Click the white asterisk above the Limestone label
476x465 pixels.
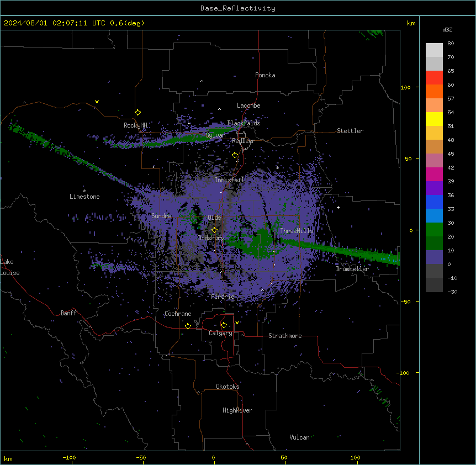click(84, 191)
